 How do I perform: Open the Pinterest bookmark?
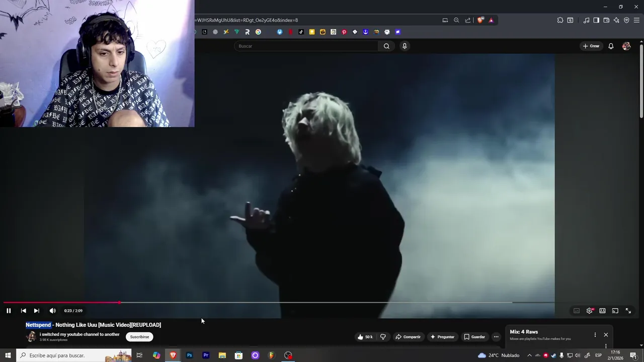pyautogui.click(x=344, y=32)
